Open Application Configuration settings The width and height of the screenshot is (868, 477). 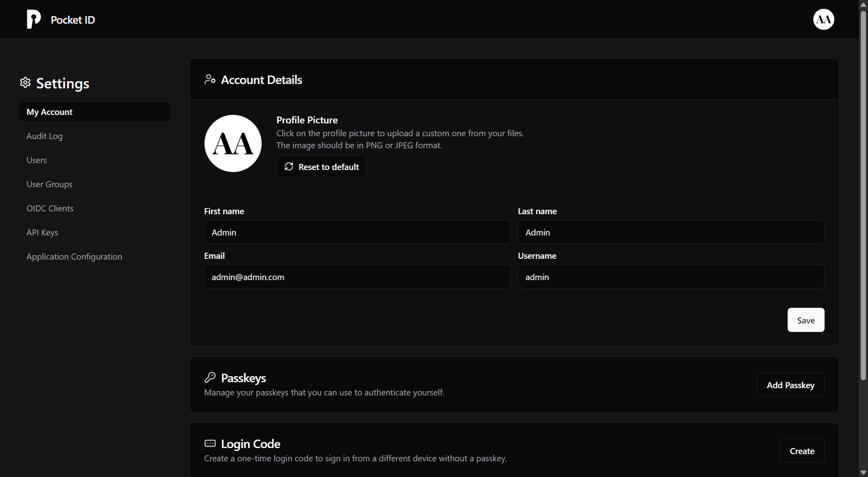(x=74, y=256)
